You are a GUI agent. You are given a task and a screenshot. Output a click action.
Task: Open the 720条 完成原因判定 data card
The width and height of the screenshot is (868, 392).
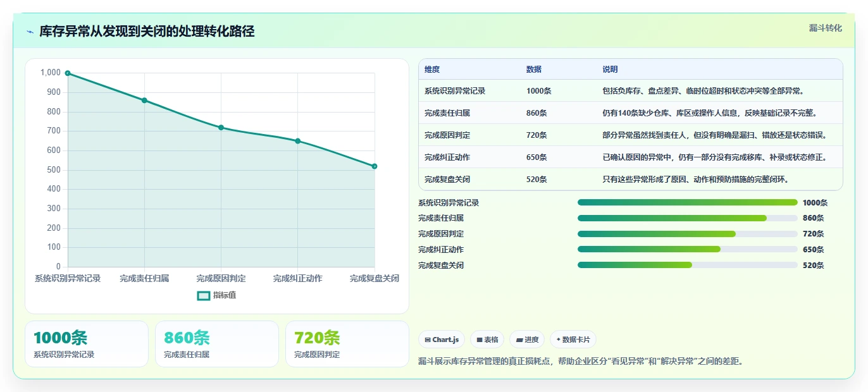pyautogui.click(x=347, y=344)
